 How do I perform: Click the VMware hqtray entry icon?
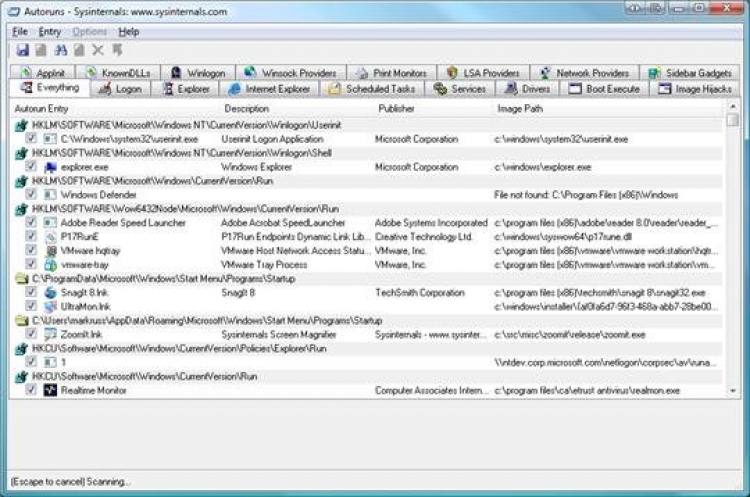pos(50,251)
